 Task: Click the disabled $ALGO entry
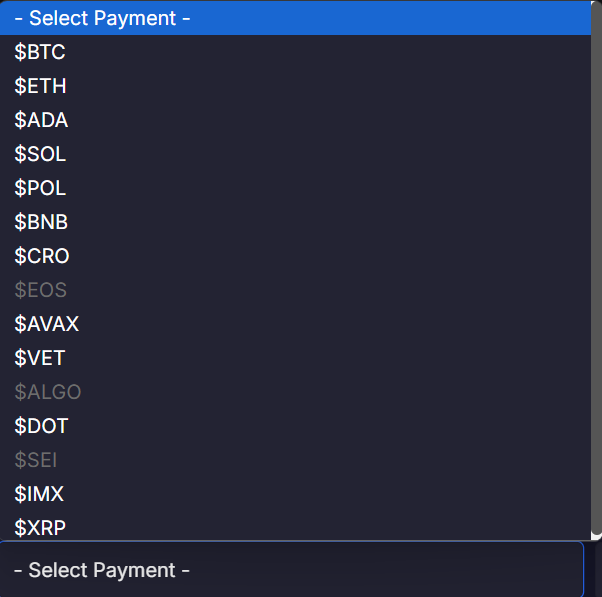click(x=295, y=392)
